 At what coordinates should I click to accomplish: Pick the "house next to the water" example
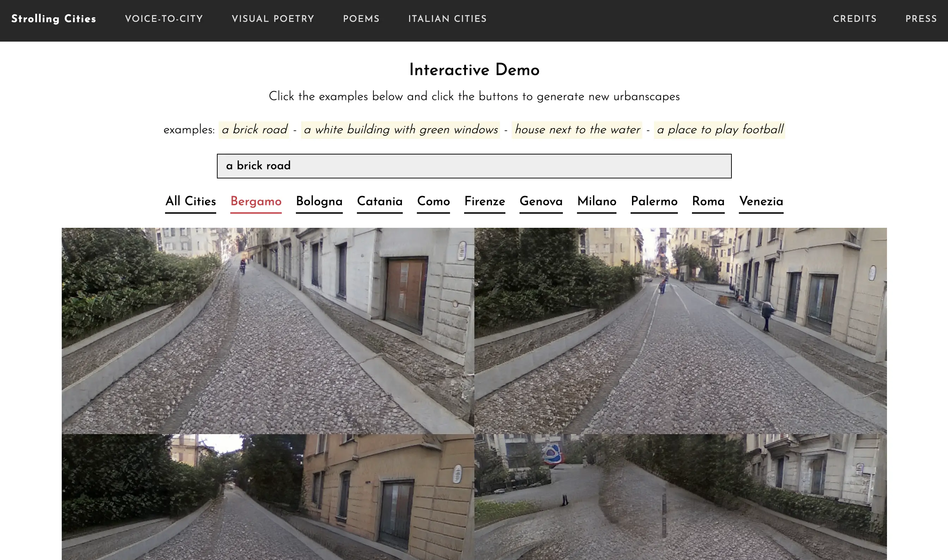[577, 130]
